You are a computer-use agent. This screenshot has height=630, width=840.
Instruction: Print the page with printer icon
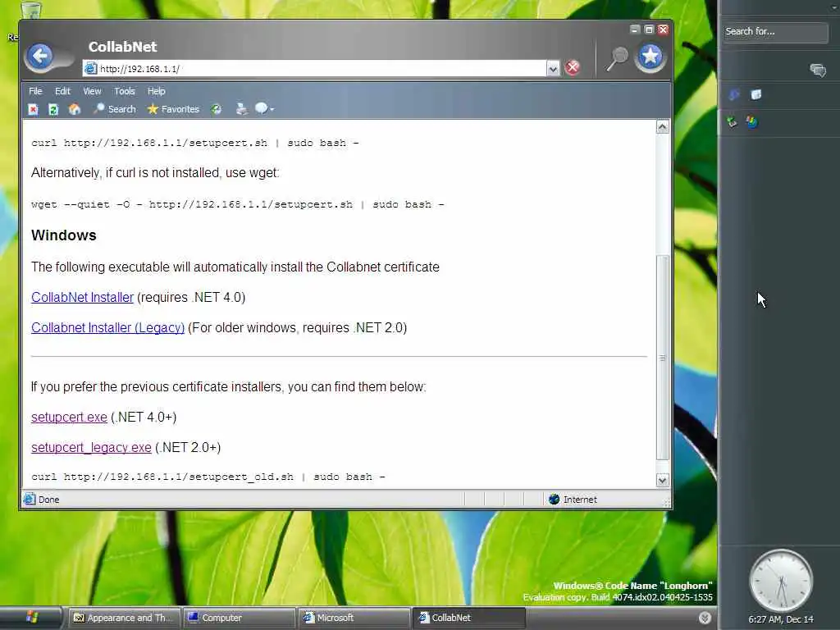(242, 109)
